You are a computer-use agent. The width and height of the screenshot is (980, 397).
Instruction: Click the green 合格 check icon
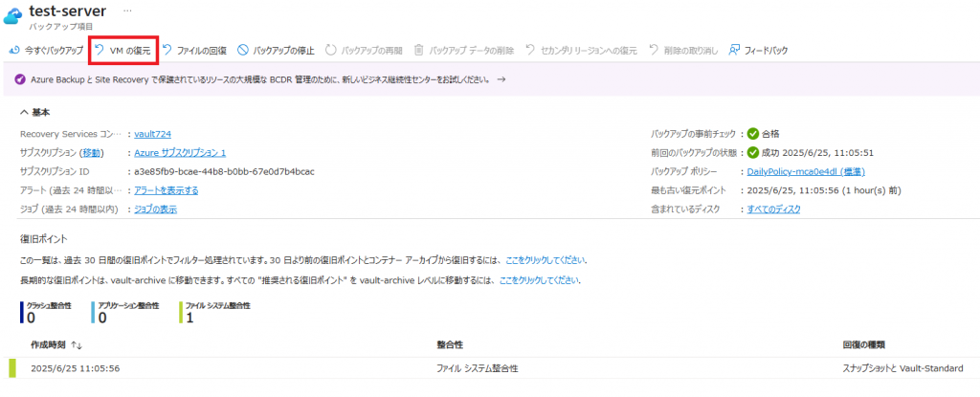click(x=753, y=134)
